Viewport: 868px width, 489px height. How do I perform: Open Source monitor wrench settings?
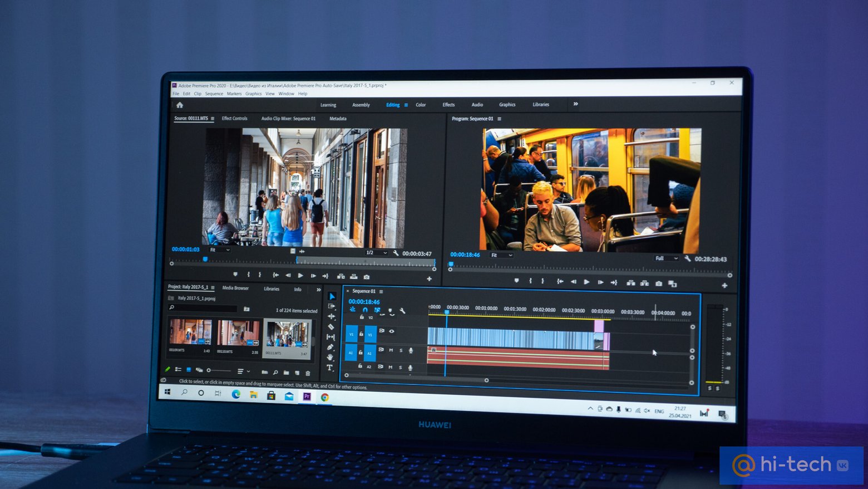(396, 253)
